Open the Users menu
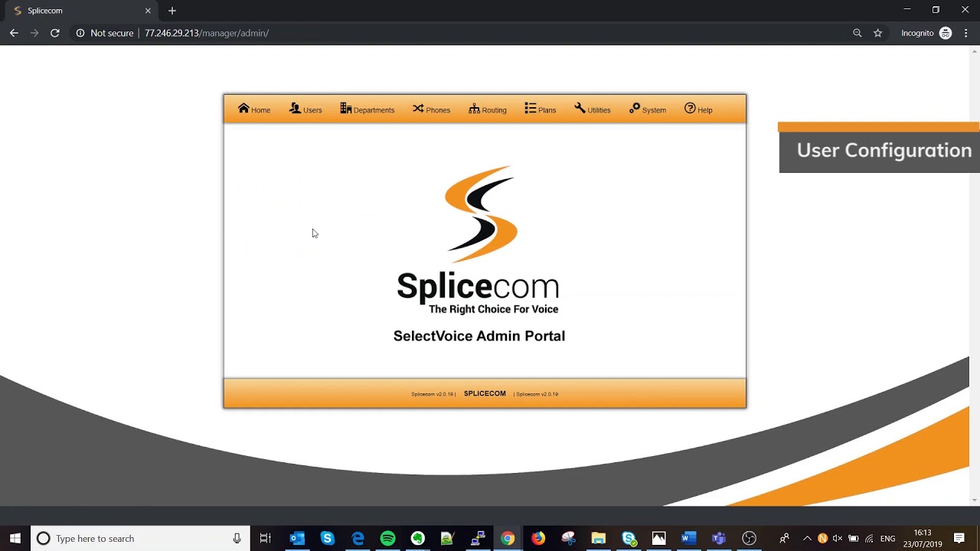This screenshot has width=980, height=551. point(305,109)
